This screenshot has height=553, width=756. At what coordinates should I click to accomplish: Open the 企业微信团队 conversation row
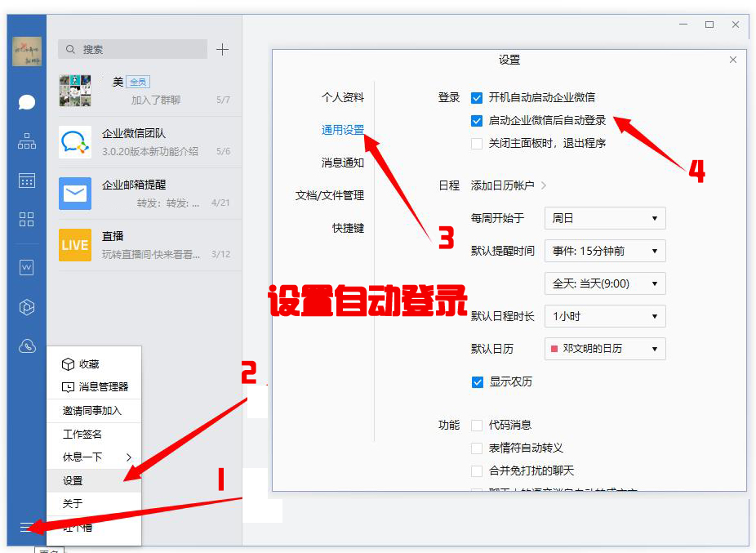(145, 142)
